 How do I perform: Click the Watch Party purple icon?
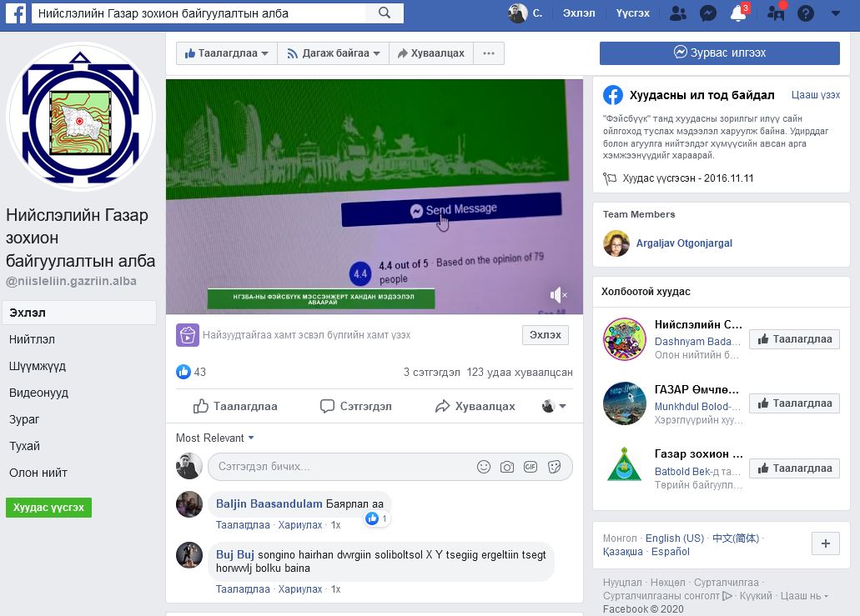pos(187,335)
